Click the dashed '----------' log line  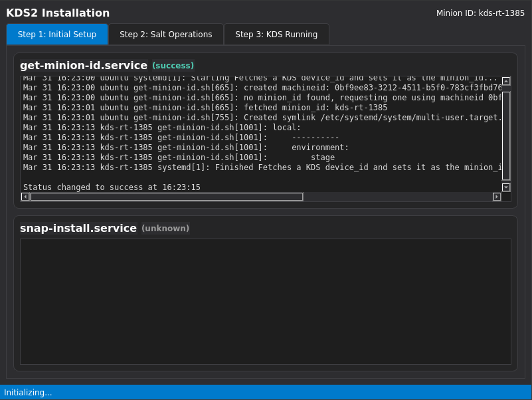coord(181,138)
